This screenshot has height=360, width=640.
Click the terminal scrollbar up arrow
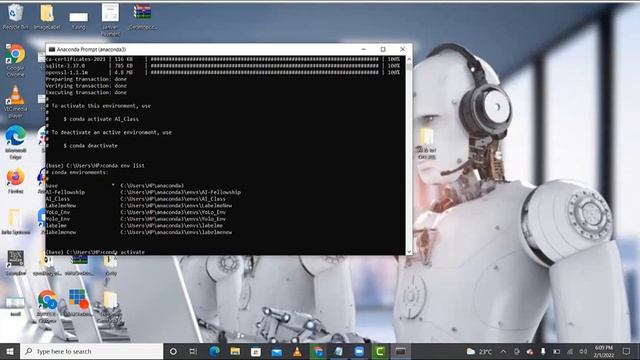409,60
